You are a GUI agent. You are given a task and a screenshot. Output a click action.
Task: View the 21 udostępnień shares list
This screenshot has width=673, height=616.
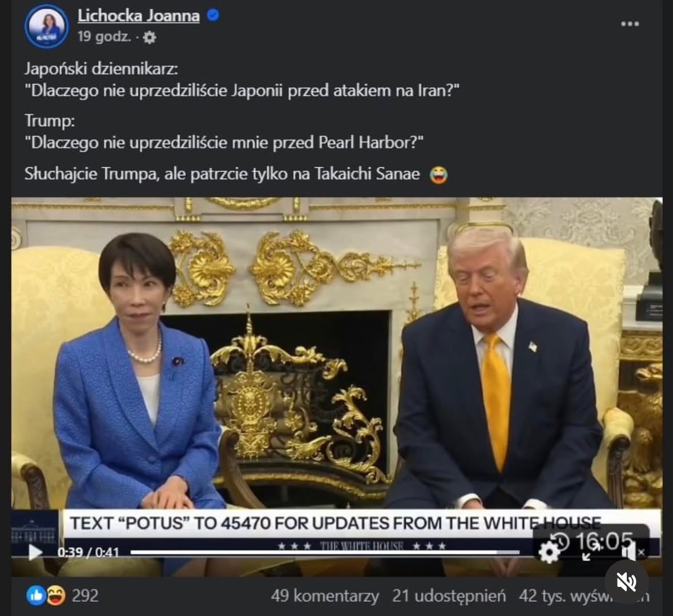point(449,596)
